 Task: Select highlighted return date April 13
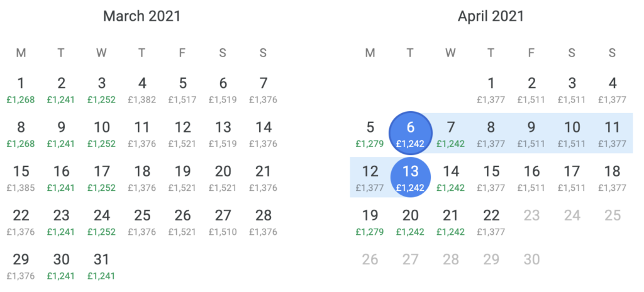click(410, 177)
